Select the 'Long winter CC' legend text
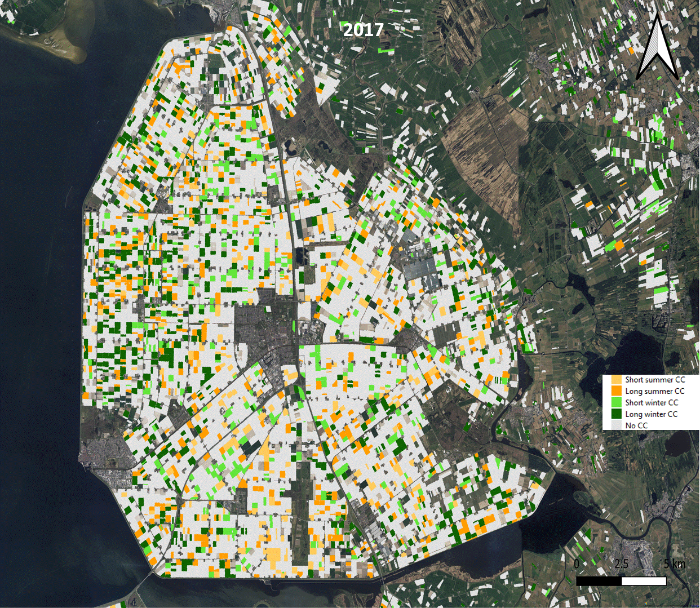This screenshot has width=700, height=608. click(652, 414)
